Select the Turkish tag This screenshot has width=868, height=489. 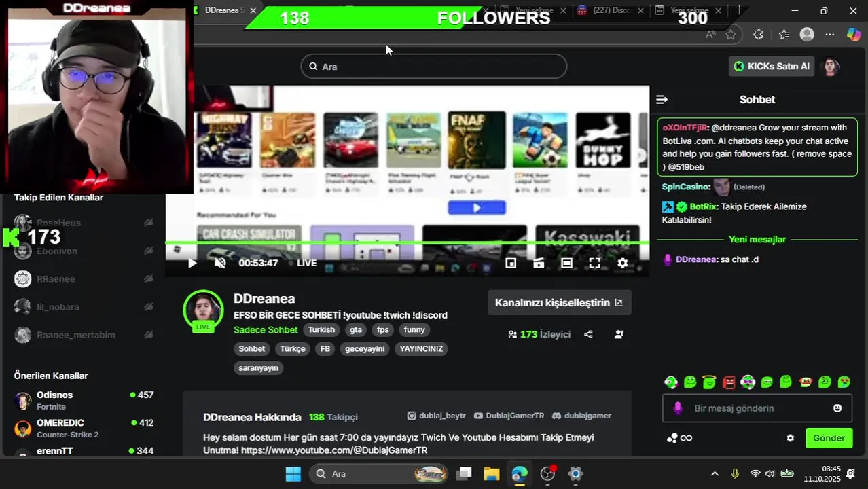(x=321, y=329)
